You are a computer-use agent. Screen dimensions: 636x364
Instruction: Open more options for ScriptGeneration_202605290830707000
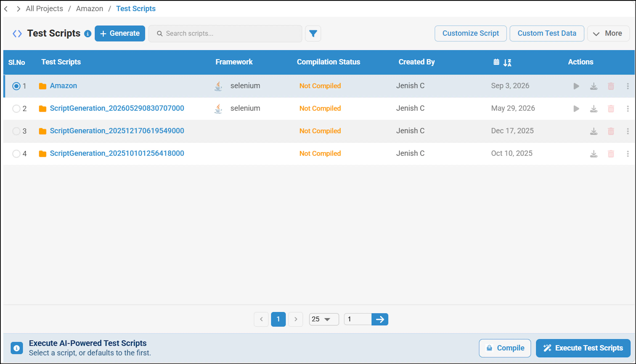[x=628, y=109]
